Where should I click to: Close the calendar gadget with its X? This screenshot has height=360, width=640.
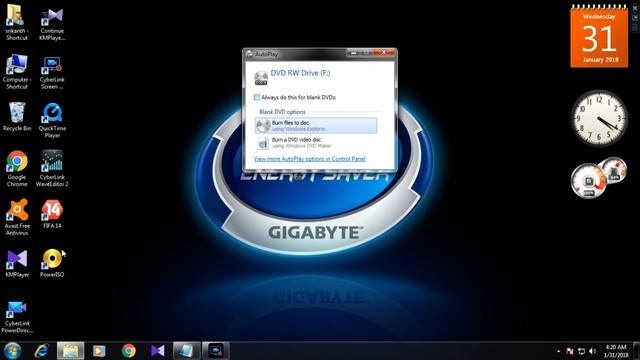click(635, 8)
